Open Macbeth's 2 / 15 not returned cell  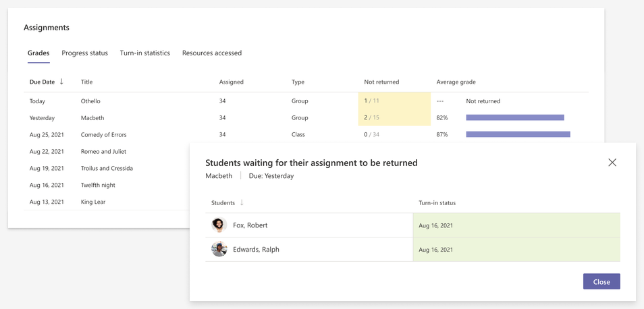click(372, 118)
